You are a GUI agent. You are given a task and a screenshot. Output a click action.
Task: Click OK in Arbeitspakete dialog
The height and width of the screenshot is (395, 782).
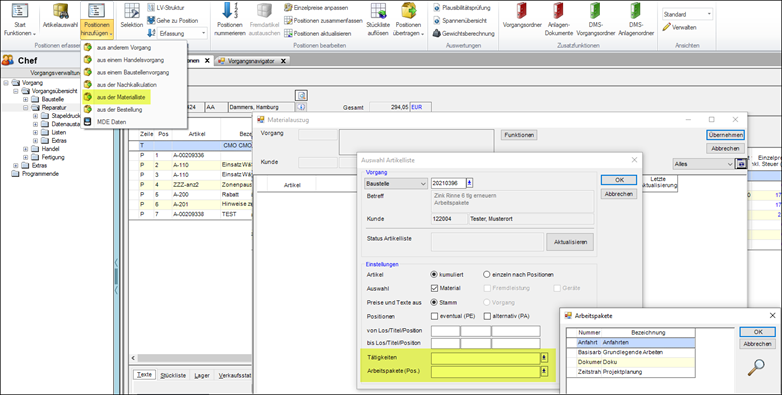(758, 332)
